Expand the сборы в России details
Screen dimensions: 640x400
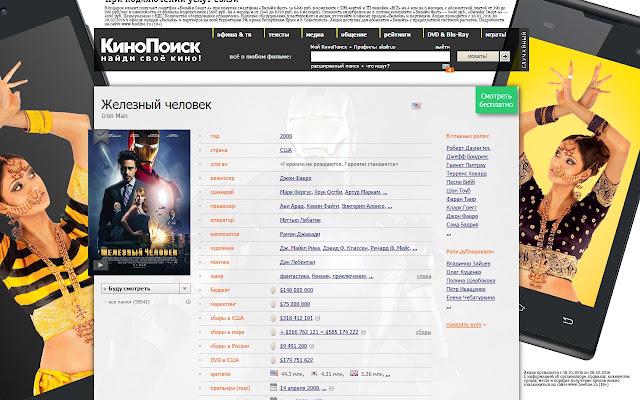[311, 346]
